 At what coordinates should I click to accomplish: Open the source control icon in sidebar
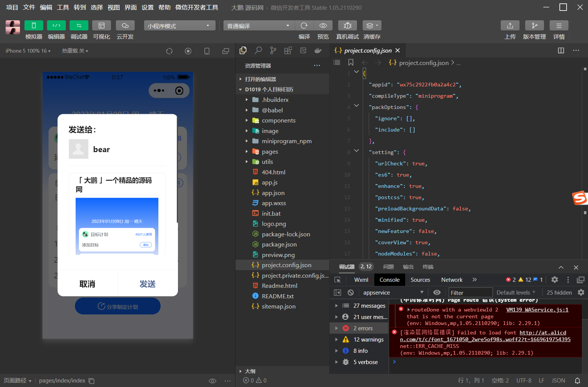pos(273,50)
